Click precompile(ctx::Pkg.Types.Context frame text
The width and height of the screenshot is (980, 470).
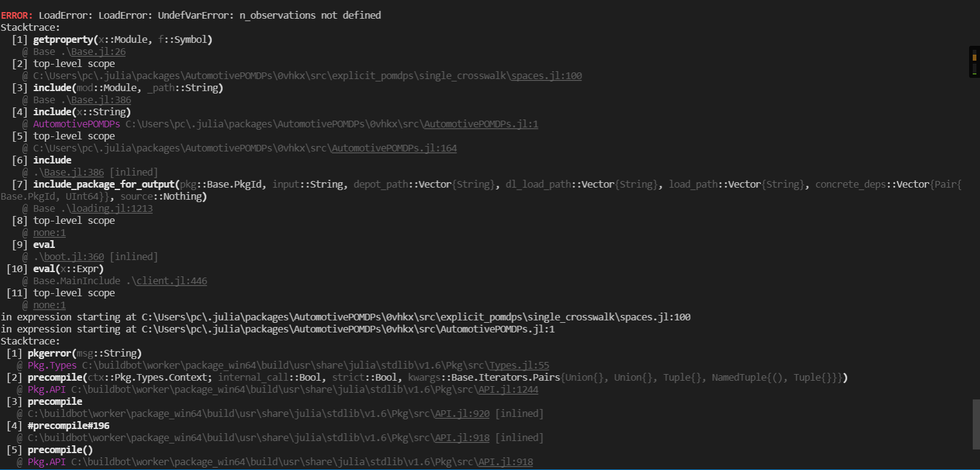pos(120,378)
